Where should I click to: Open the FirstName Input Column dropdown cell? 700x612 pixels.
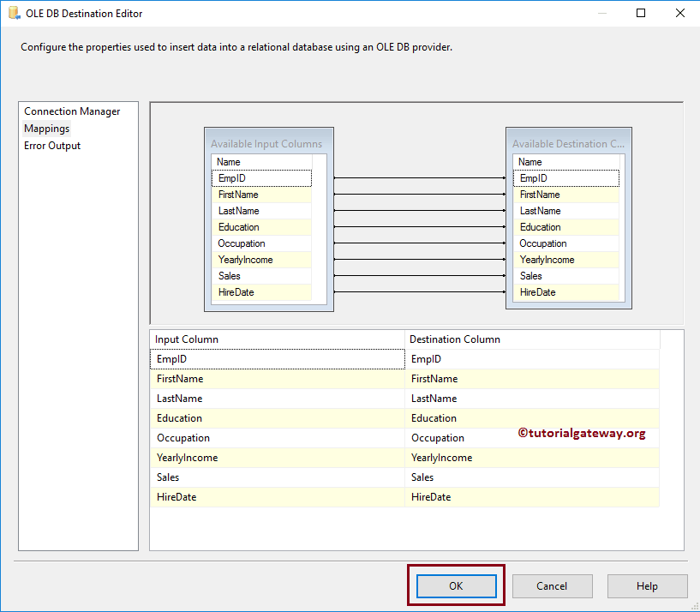tap(277, 379)
